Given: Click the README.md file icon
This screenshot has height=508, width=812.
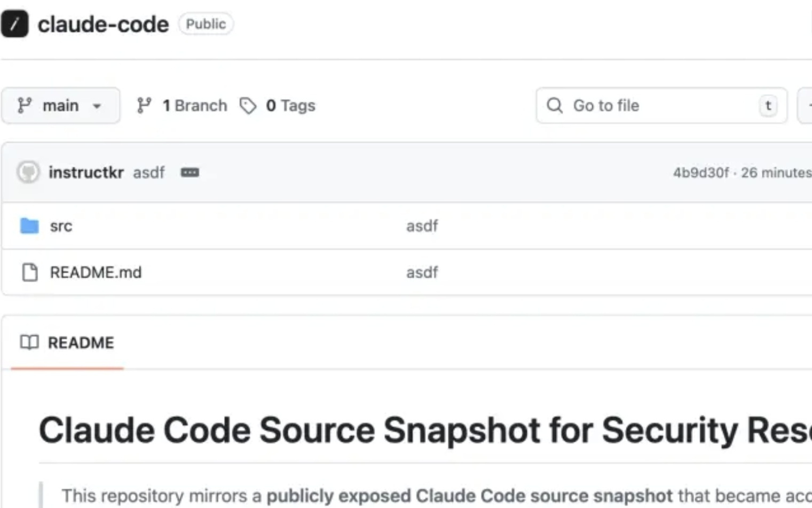Looking at the screenshot, I should (x=30, y=272).
